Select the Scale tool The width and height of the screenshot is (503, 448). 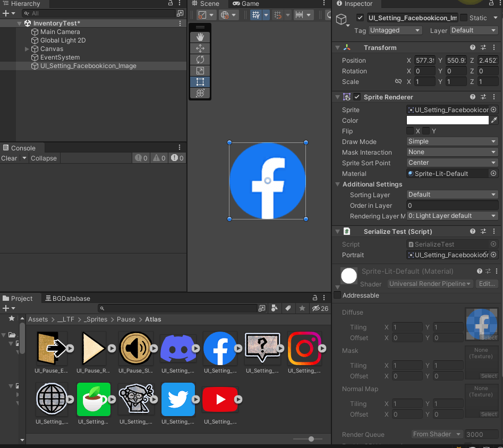[x=200, y=71]
